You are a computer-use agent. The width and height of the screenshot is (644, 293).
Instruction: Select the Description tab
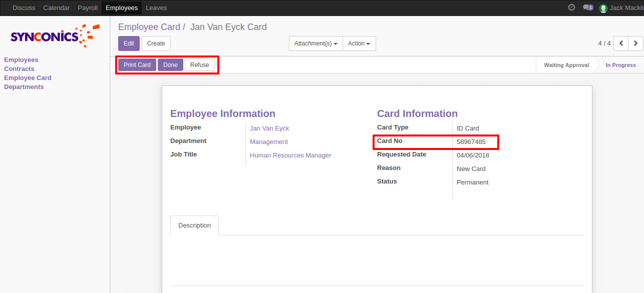194,225
